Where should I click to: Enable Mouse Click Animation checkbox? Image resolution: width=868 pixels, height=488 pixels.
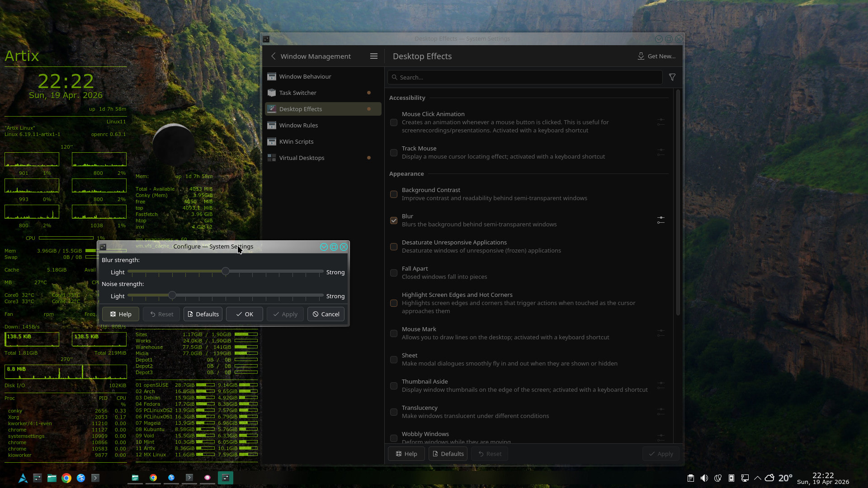(x=394, y=122)
